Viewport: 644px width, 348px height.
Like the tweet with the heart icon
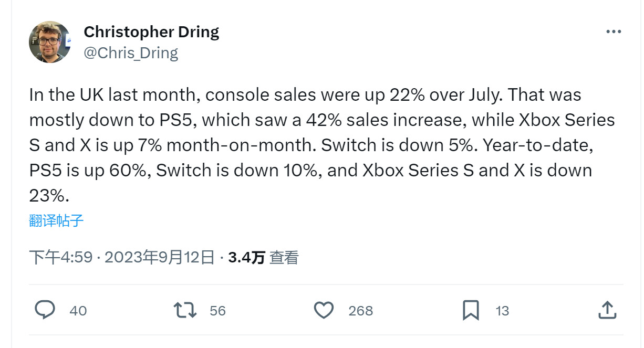pyautogui.click(x=324, y=310)
